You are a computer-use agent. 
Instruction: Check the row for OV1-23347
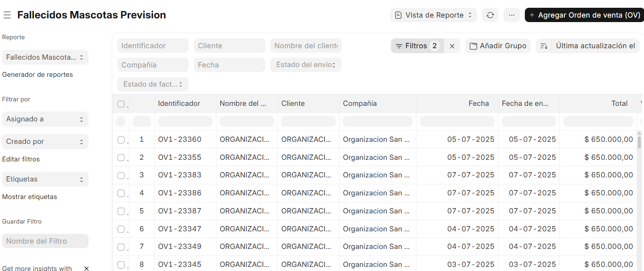pyautogui.click(x=121, y=229)
